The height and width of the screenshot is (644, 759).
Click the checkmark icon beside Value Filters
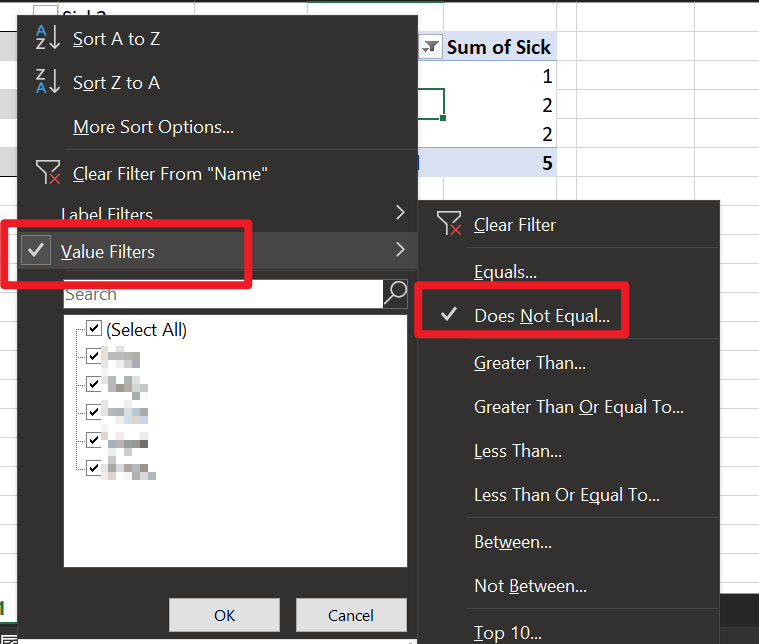point(36,250)
